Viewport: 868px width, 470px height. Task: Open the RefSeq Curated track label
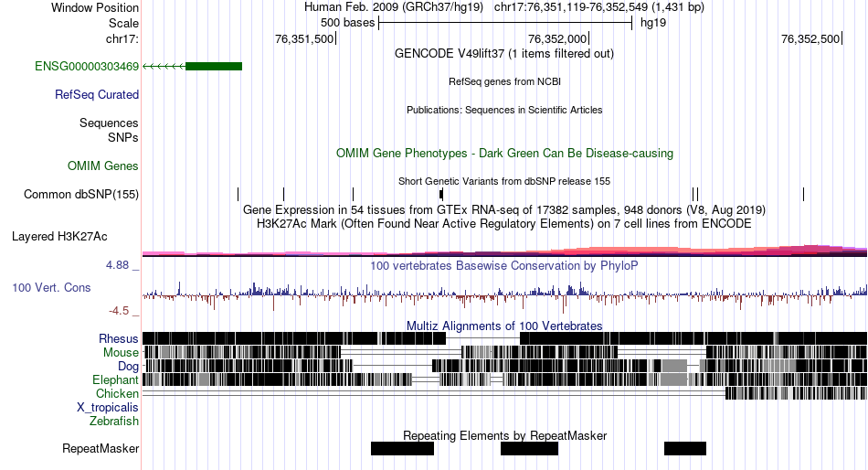tap(97, 95)
